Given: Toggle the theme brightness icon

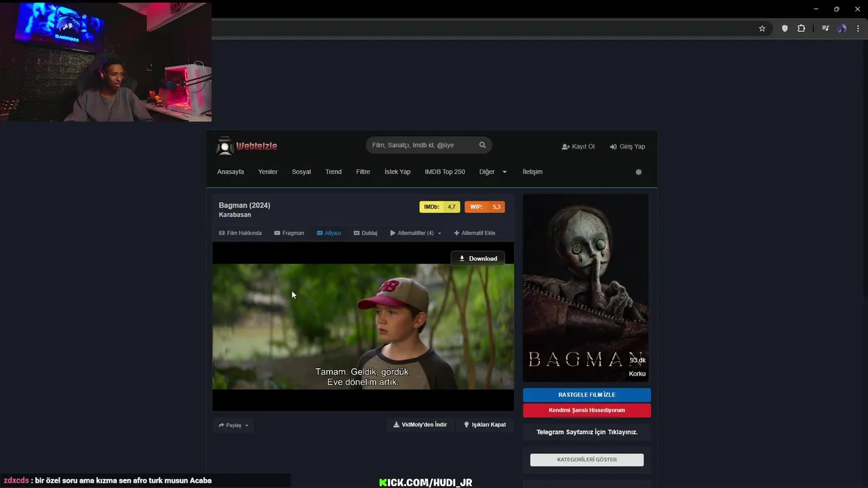Looking at the screenshot, I should coord(638,172).
